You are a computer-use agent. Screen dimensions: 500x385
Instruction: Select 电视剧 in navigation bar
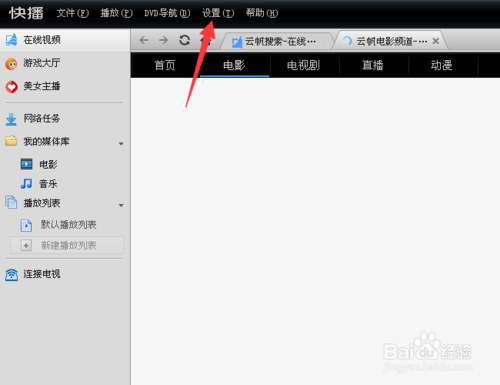point(304,65)
